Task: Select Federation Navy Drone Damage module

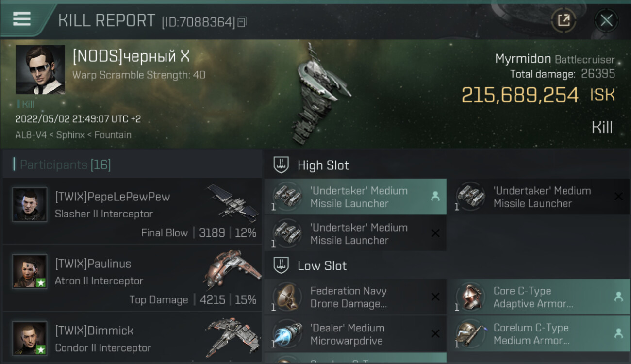Action: 355,297
